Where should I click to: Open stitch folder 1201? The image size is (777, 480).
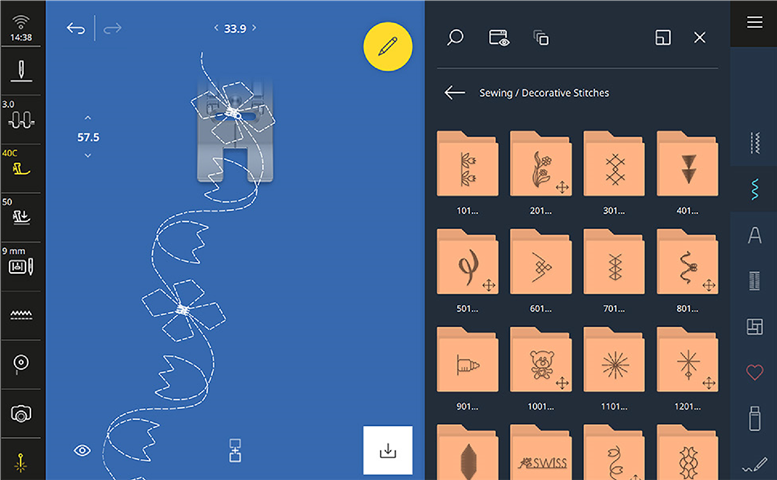pyautogui.click(x=687, y=360)
